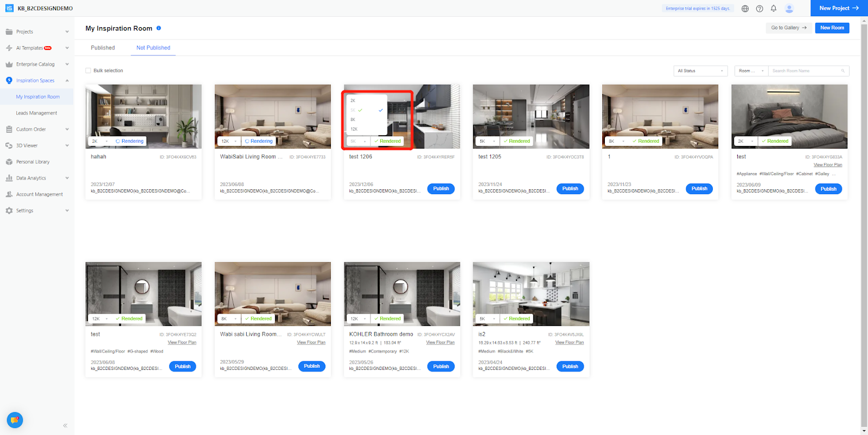868x435 pixels.
Task: Collapse the sidebar with double-arrow icon
Action: pos(65,425)
